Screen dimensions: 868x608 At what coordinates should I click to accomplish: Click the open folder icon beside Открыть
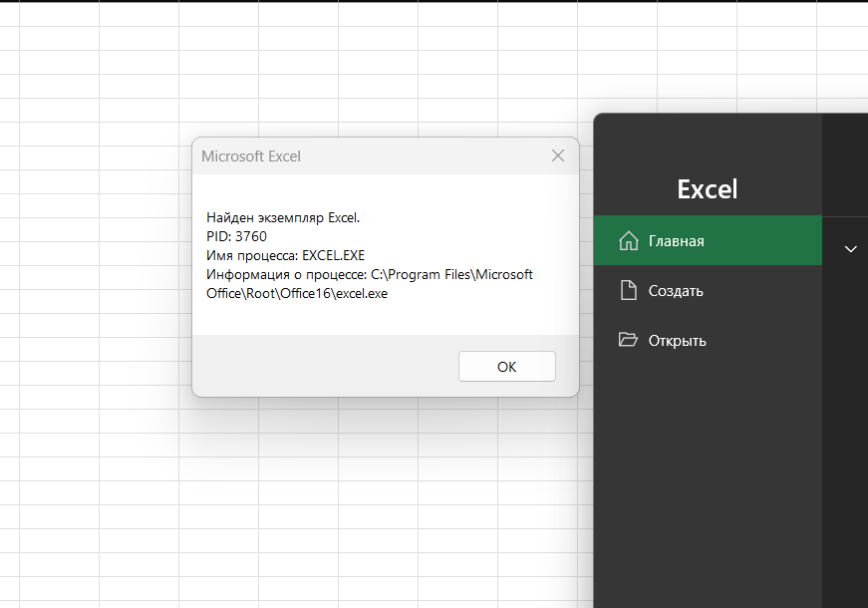[x=628, y=340]
